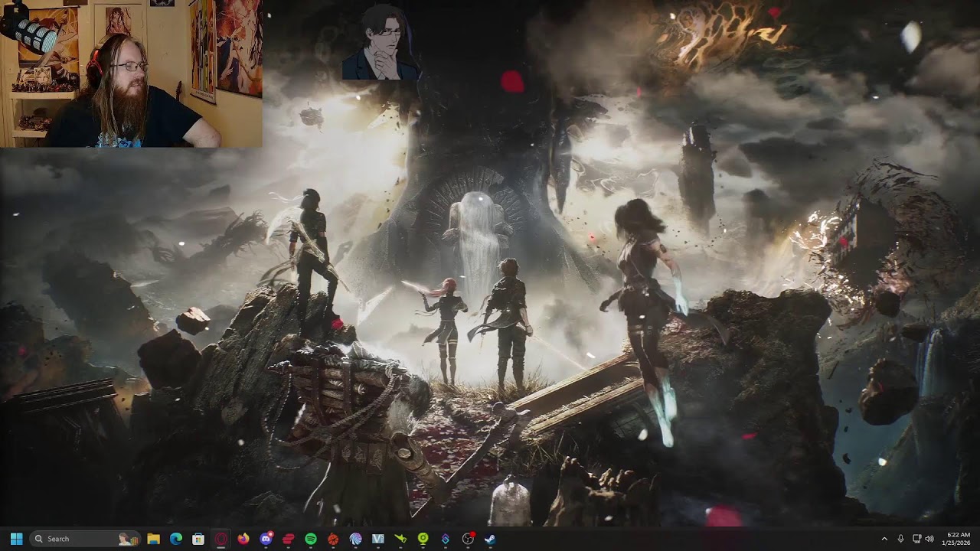The image size is (980, 551).
Task: Open the Microsoft Store taskbar icon
Action: (x=198, y=539)
